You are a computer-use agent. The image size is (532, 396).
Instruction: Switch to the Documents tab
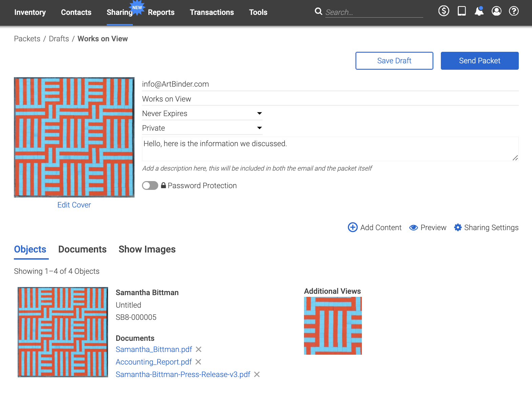point(82,249)
